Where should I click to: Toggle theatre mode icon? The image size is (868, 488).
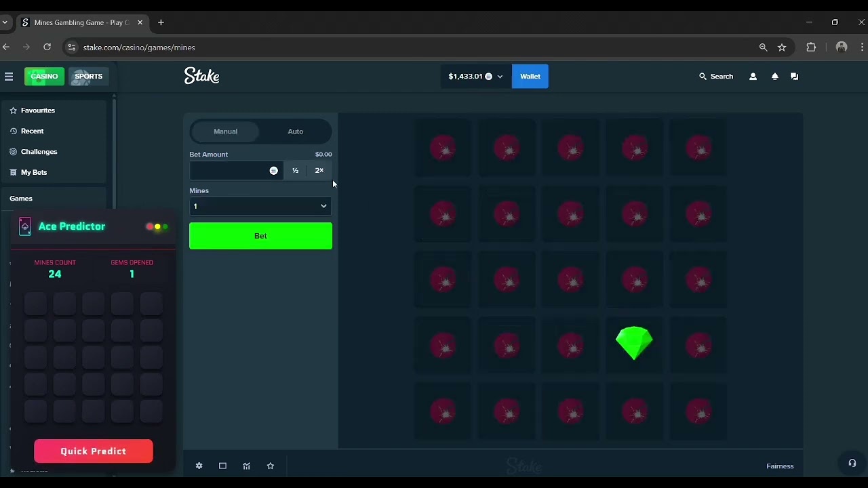pyautogui.click(x=222, y=466)
